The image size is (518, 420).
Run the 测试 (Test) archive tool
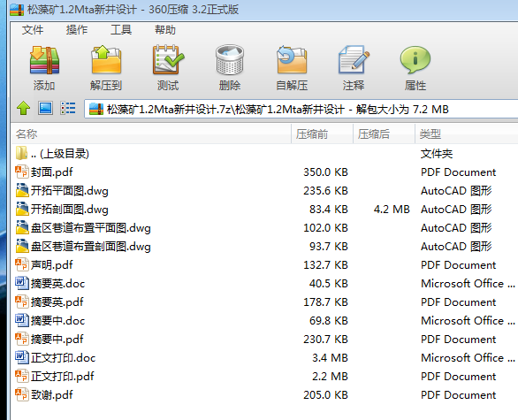(168, 59)
